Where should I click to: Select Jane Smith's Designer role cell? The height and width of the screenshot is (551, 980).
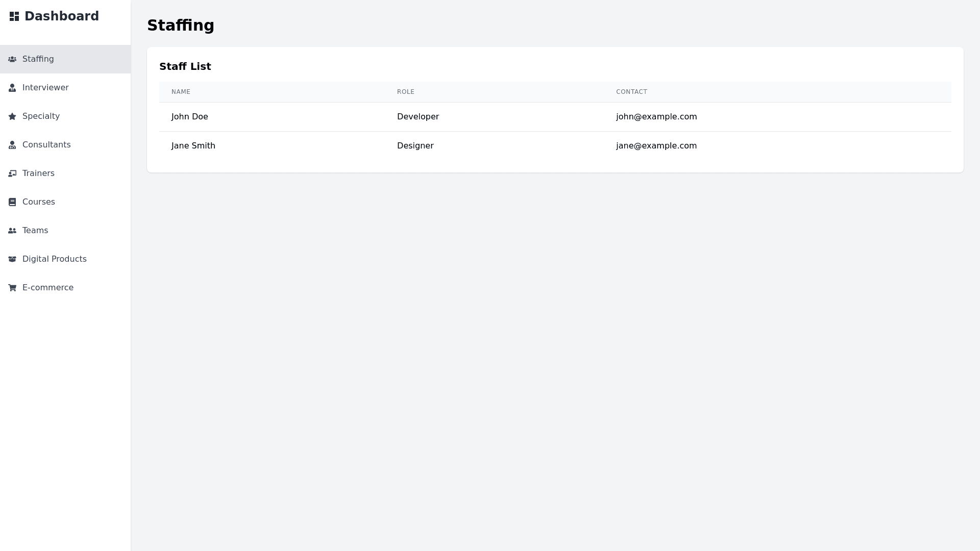(x=415, y=146)
